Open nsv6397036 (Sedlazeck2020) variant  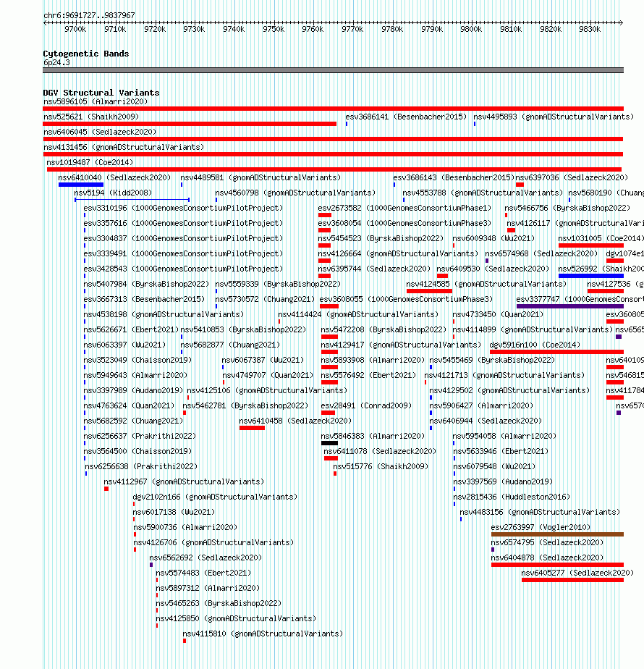[x=572, y=177]
